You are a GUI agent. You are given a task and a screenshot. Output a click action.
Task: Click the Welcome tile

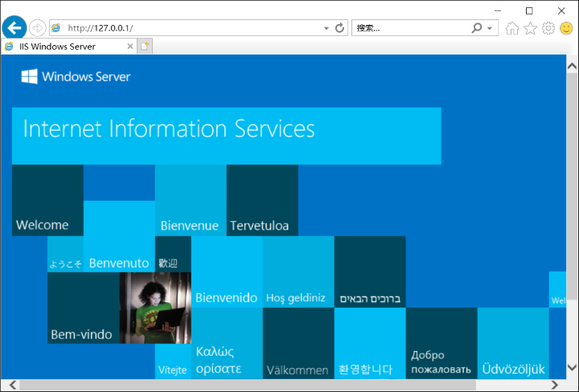[x=47, y=200]
